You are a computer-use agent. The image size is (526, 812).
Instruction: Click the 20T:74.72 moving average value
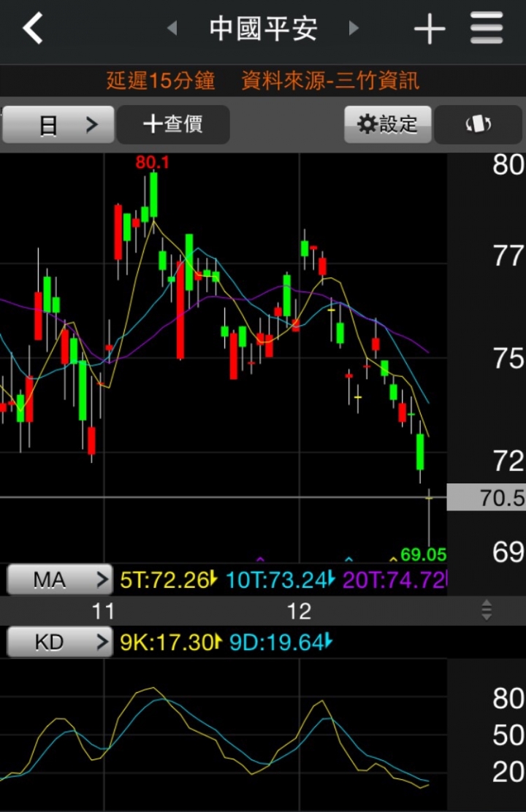coord(395,580)
